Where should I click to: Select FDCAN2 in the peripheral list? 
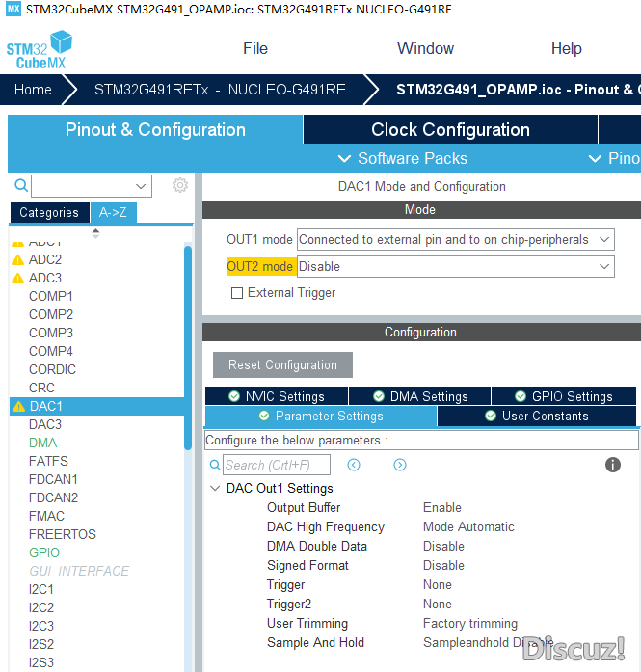tap(54, 498)
